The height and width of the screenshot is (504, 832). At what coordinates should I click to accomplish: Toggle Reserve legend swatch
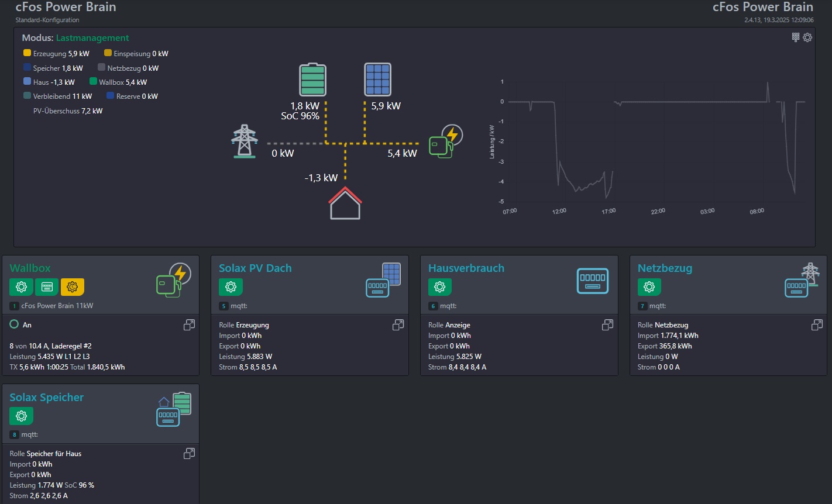[111, 96]
